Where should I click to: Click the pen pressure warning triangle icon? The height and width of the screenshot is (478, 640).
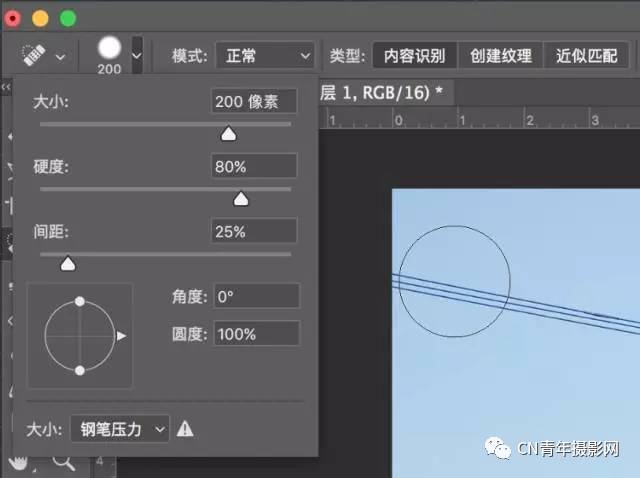(185, 429)
